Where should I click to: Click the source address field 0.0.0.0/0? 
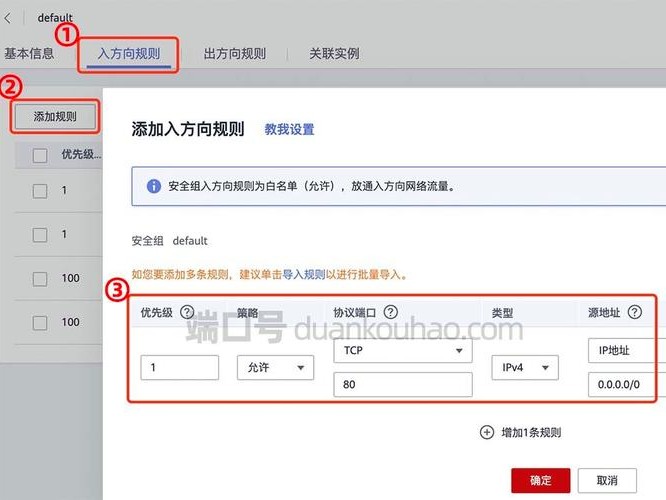point(626,384)
